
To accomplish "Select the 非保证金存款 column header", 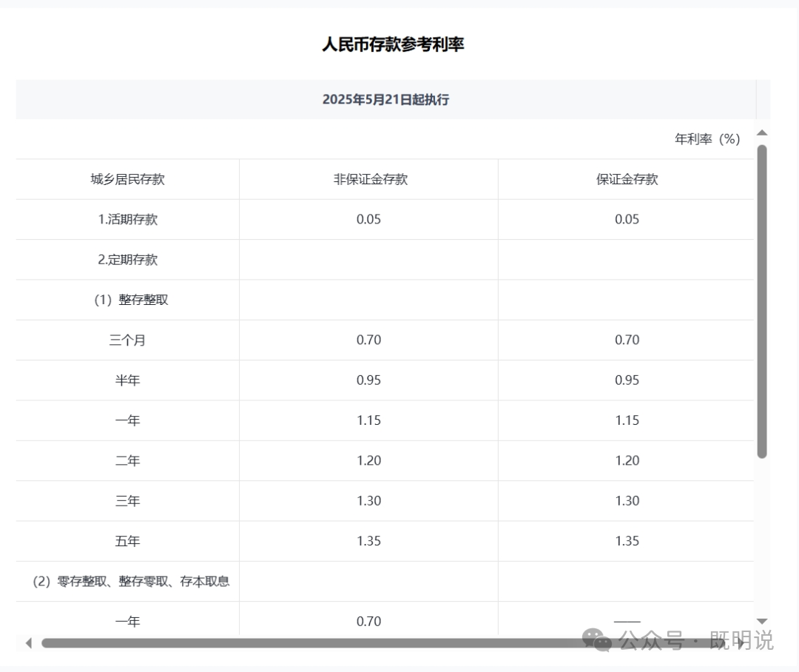I will pyautogui.click(x=368, y=178).
